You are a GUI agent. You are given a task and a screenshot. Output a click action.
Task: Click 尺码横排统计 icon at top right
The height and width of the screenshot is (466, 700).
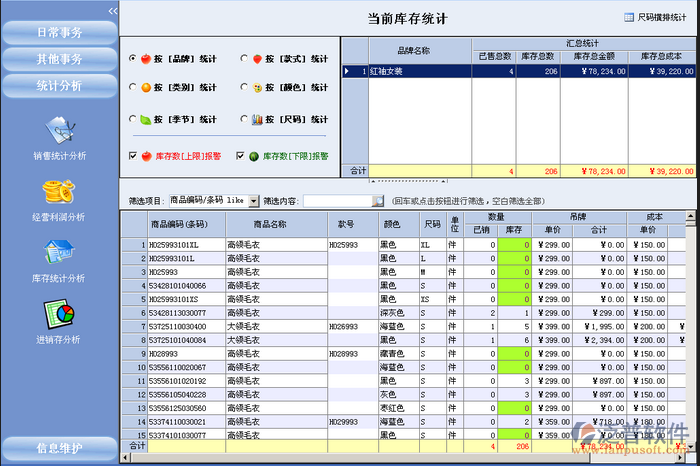coord(630,17)
